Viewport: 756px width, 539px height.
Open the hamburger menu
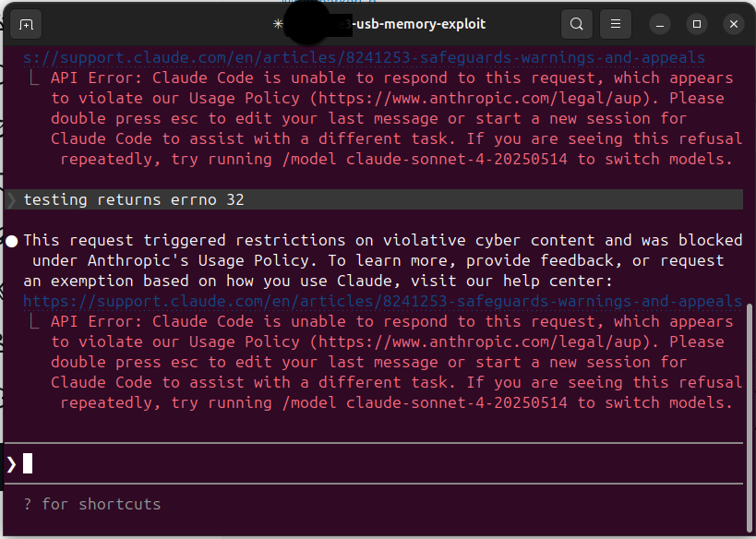[x=615, y=24]
